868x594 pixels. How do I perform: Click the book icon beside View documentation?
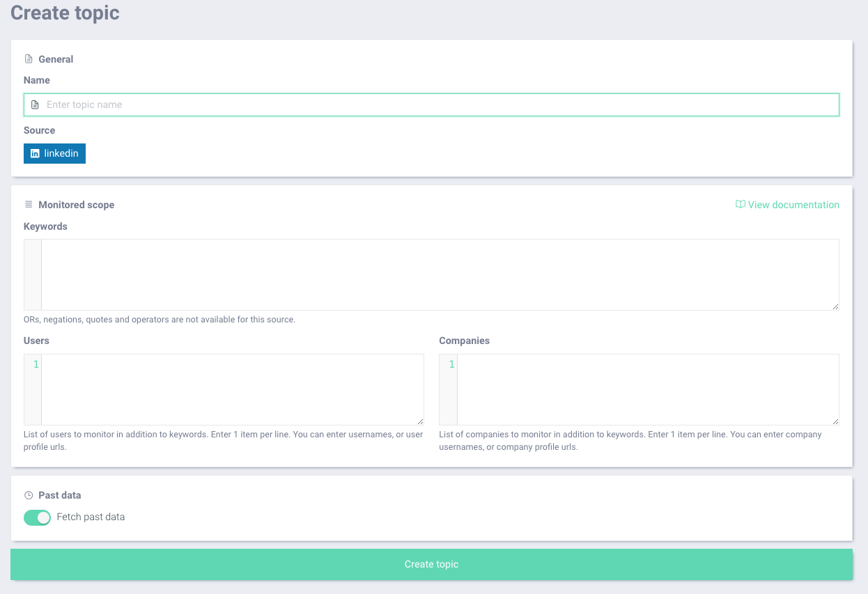(x=740, y=205)
